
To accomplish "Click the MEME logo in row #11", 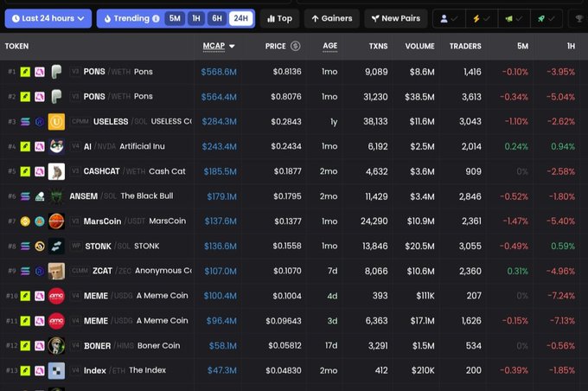I will (56, 321).
